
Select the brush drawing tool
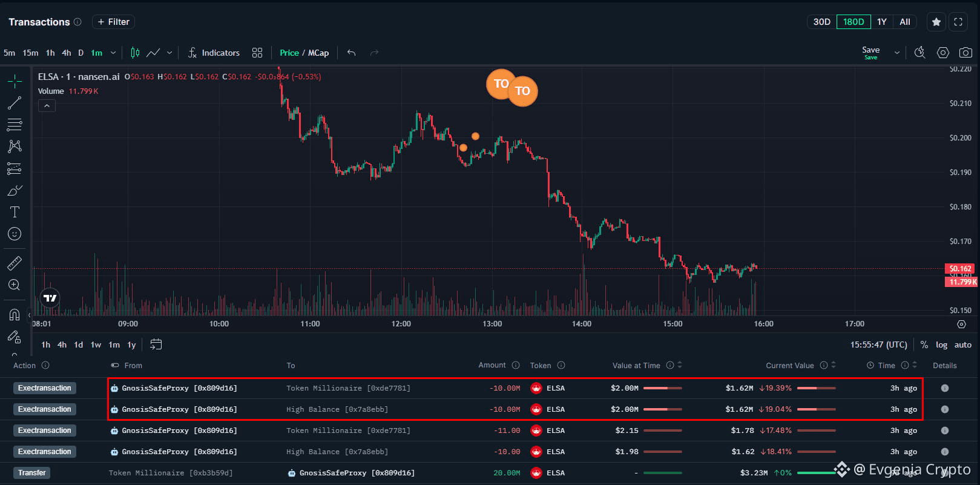(x=15, y=190)
